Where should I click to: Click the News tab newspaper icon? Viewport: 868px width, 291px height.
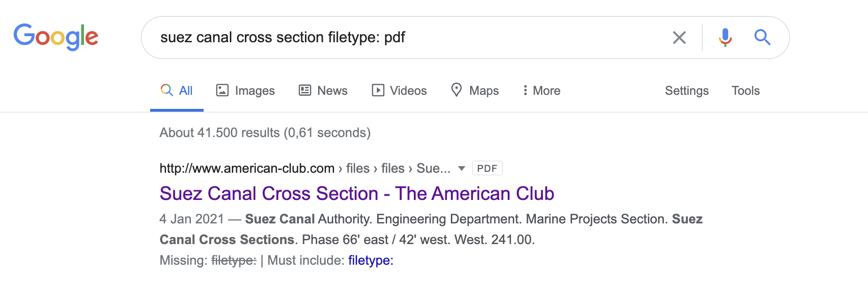pos(305,90)
